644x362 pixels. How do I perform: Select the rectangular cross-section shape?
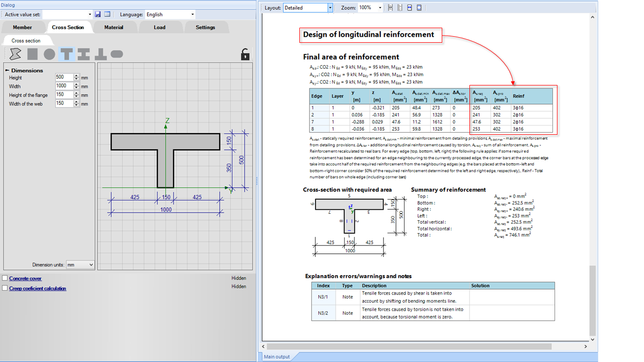pyautogui.click(x=33, y=54)
